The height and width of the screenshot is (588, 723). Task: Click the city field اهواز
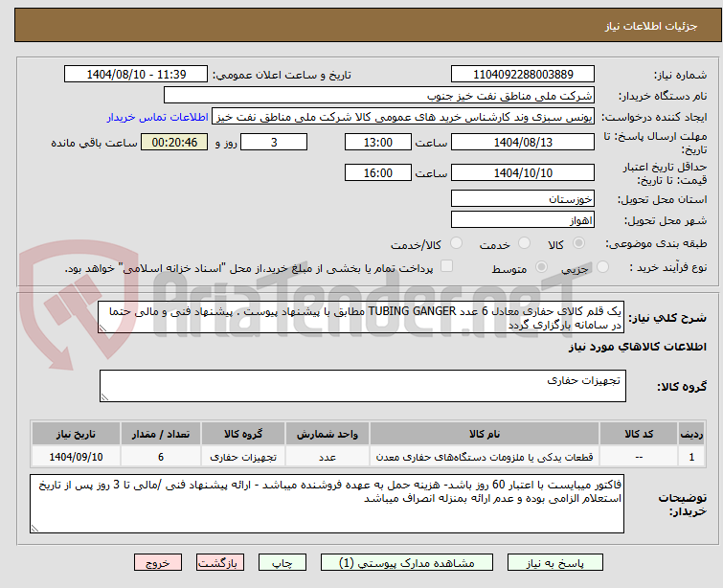(x=523, y=220)
